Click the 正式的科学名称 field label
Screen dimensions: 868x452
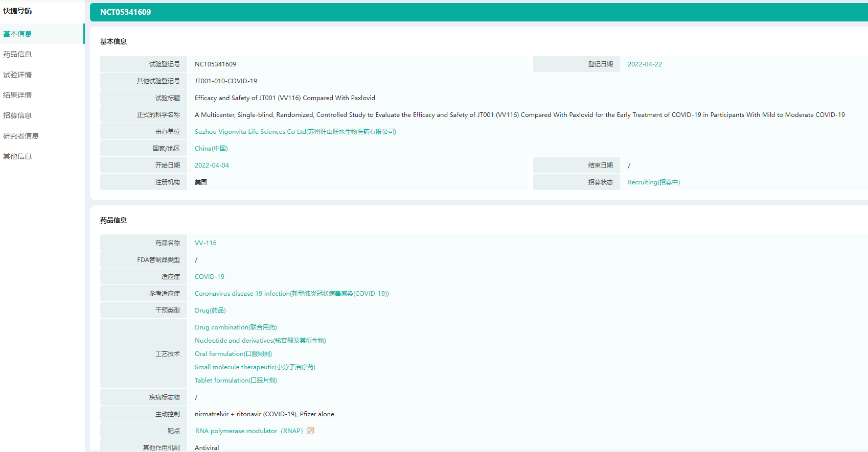158,115
